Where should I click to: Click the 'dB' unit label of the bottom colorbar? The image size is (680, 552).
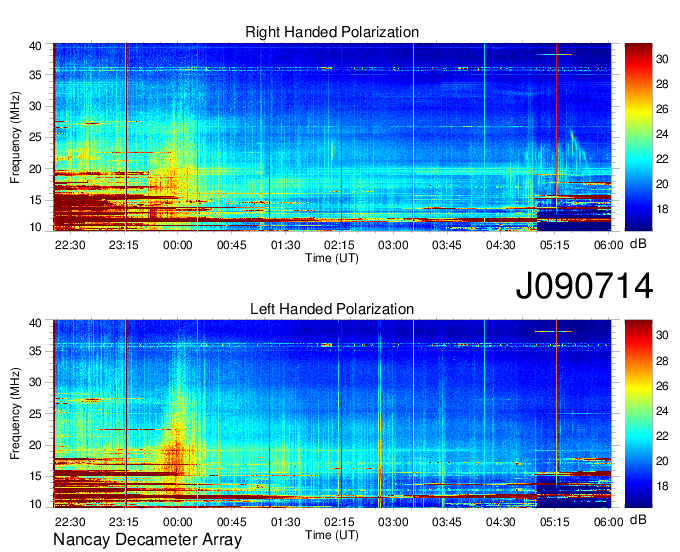coord(638,519)
